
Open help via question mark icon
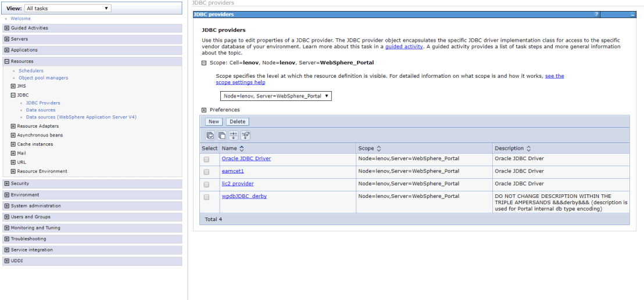click(x=596, y=14)
